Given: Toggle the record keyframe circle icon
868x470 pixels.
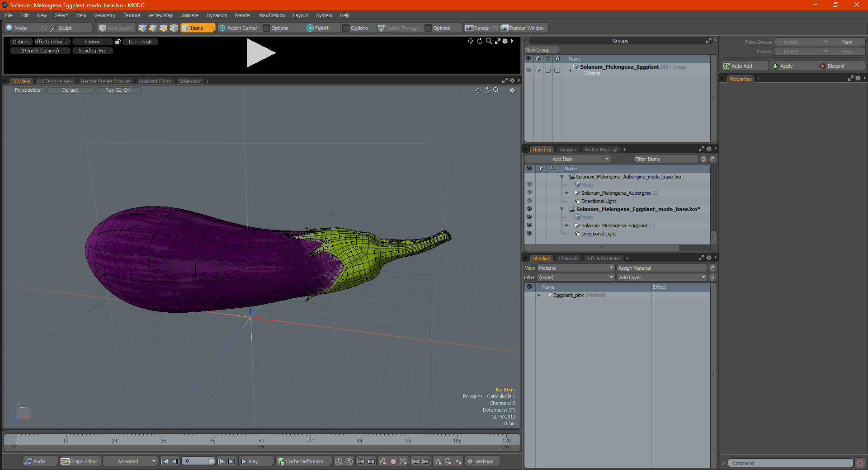Looking at the screenshot, I should click(393, 461).
